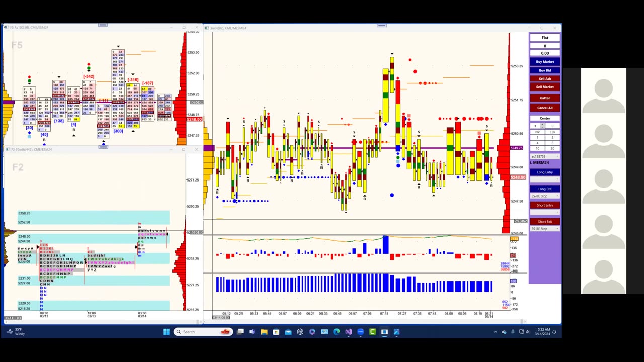Click the CLR quantity button

coord(552,132)
